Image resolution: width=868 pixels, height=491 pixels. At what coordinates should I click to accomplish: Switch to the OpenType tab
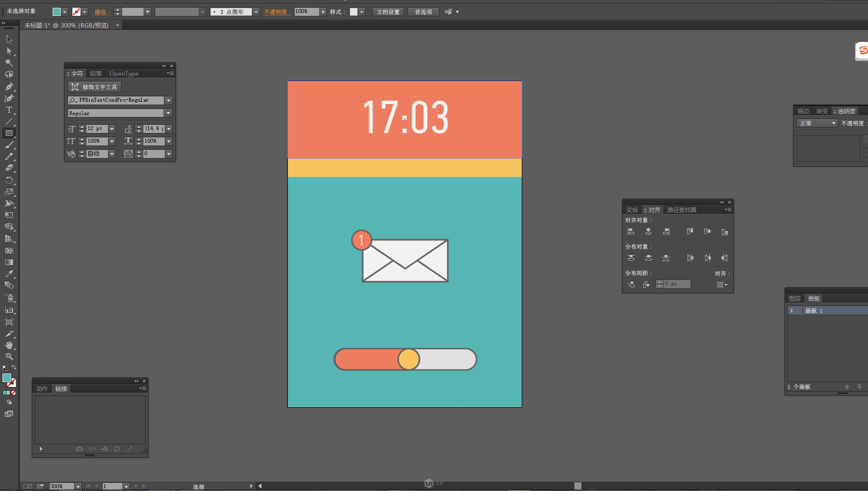123,74
